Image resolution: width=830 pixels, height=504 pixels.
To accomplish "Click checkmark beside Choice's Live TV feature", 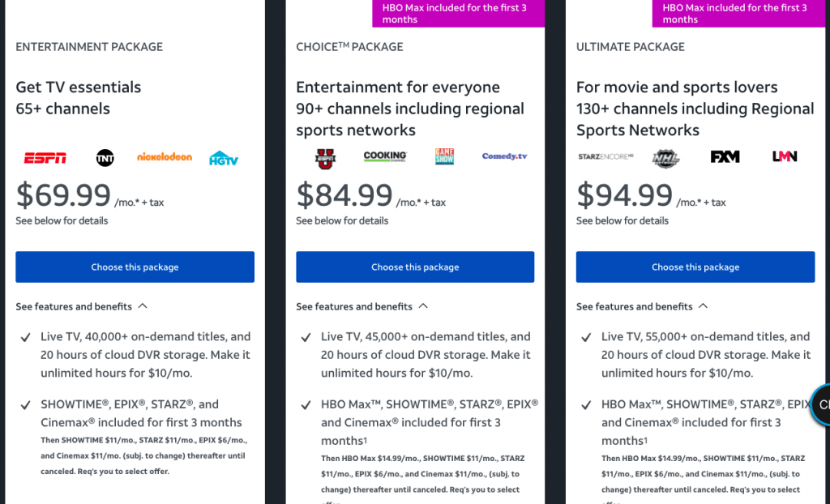I will [x=306, y=338].
